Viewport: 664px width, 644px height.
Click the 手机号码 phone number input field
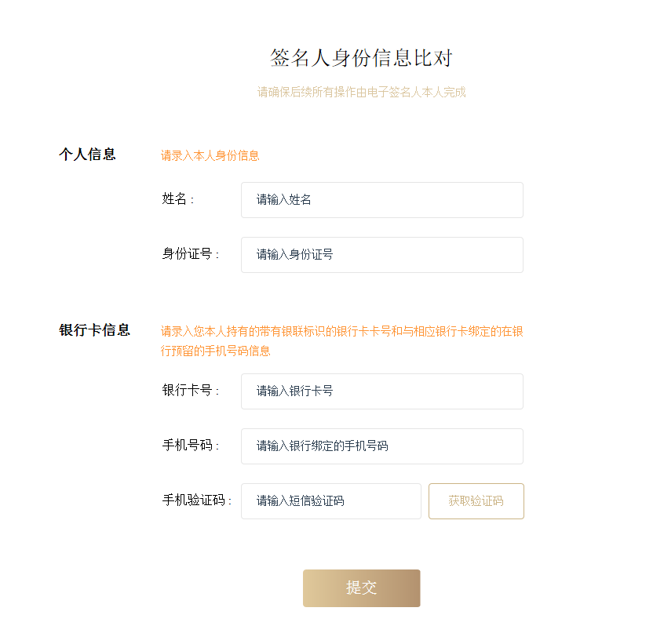[x=381, y=446]
